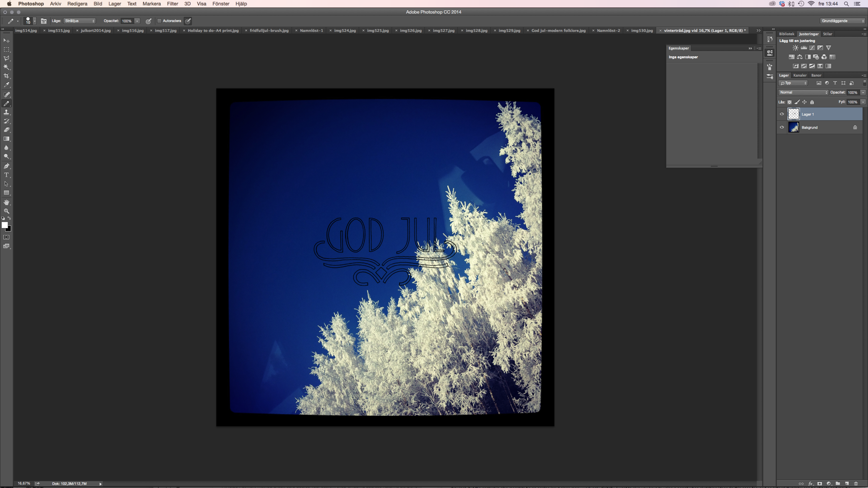Viewport: 868px width, 488px height.
Task: Open layer Opacitet dropdown arrow
Action: tap(863, 92)
